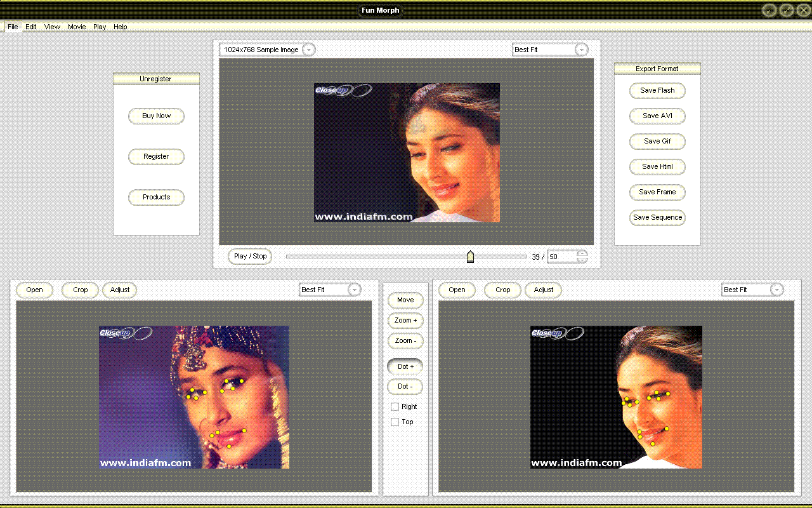
Task: Click the Fun Morph window title
Action: coord(381,10)
